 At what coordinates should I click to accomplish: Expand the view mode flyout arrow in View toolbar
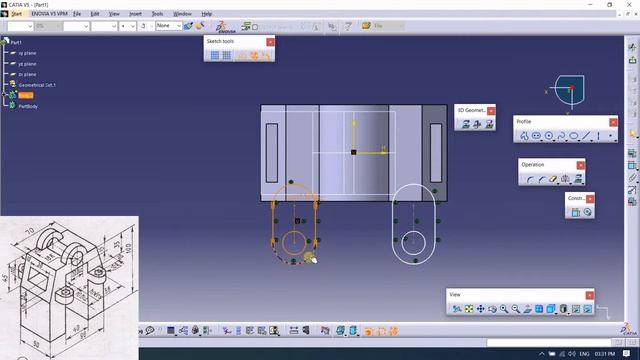(x=568, y=313)
